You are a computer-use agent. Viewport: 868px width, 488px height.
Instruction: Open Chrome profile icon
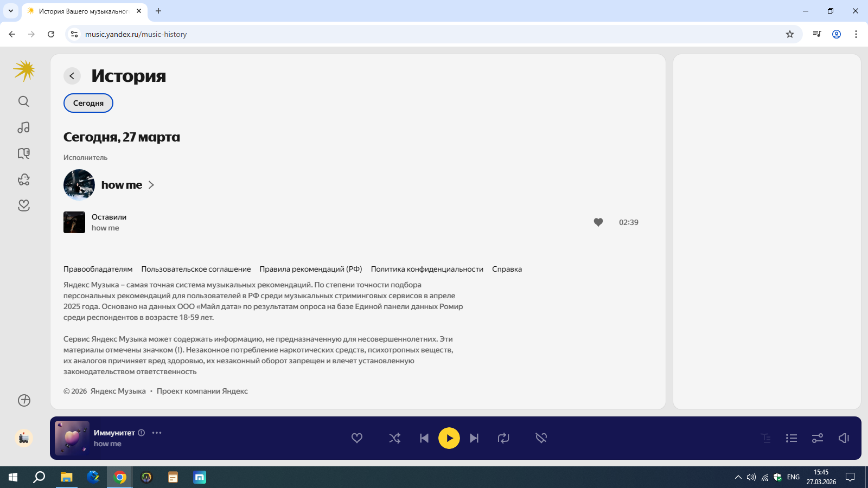[837, 34]
